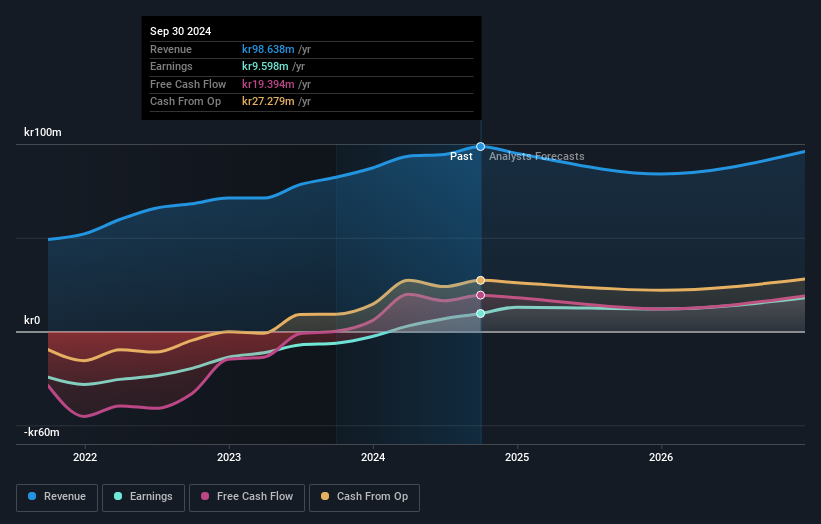Click the tooltip date 'Sep 30 2024'
This screenshot has width=821, height=524.
pyautogui.click(x=181, y=31)
